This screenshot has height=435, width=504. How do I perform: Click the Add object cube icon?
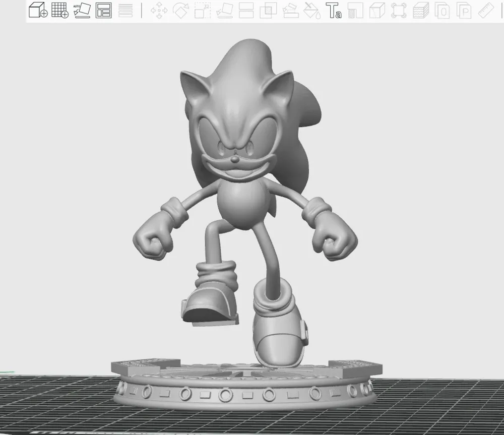[x=38, y=10]
